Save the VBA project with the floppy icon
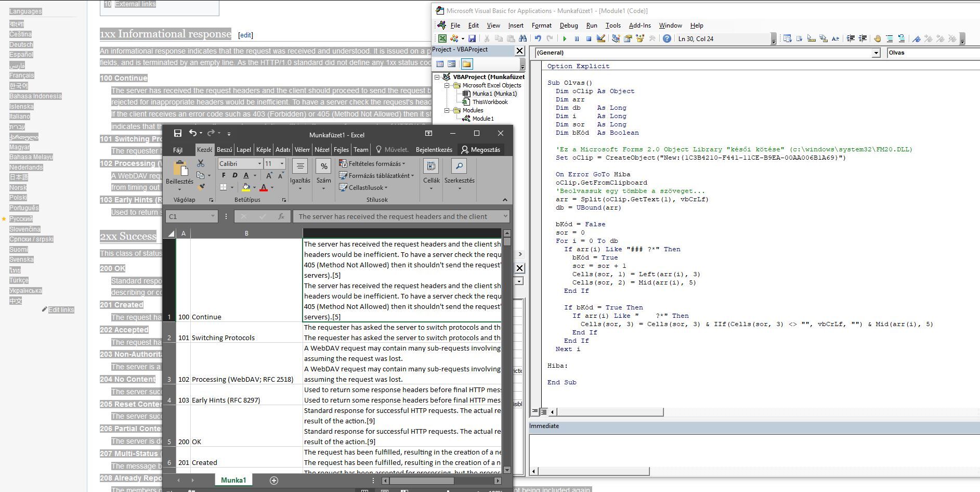 [472, 38]
